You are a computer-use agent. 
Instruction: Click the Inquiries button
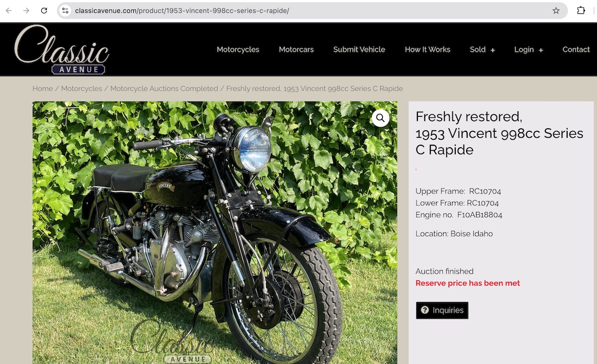click(442, 310)
